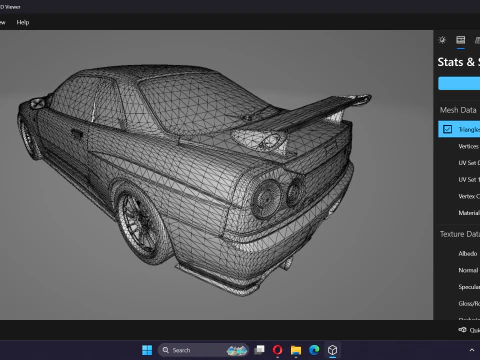Launch Opera browser from taskbar
Image resolution: width=480 pixels, height=360 pixels.
point(277,350)
